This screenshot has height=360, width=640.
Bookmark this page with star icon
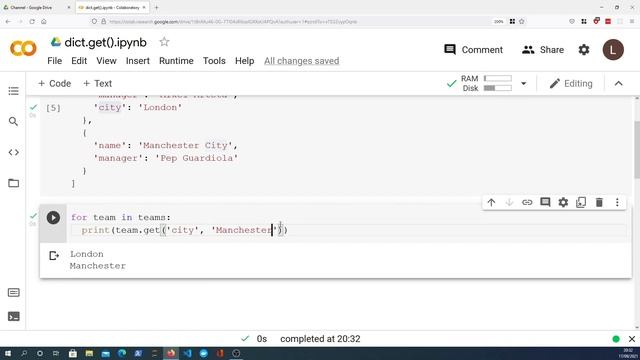coord(522,21)
